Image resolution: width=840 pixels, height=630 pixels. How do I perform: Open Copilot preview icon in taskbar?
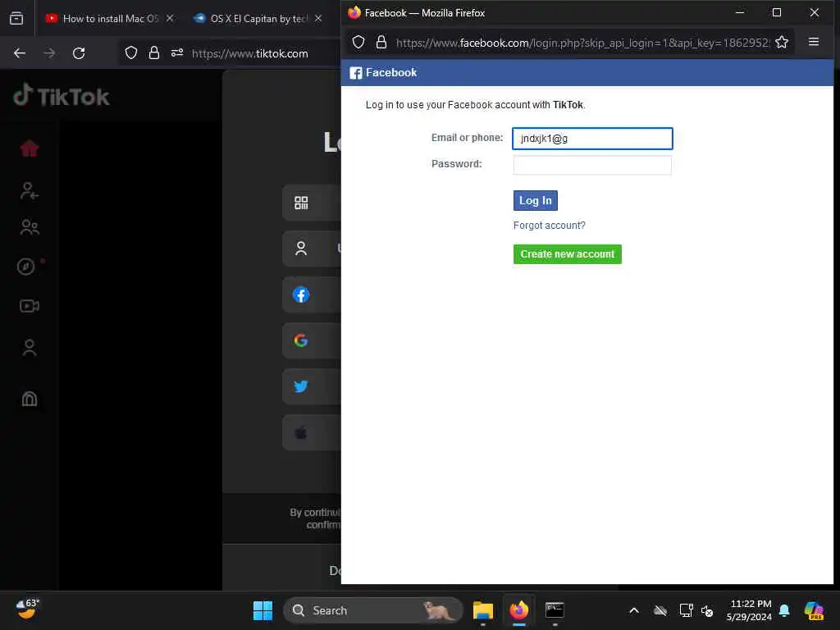[x=814, y=610]
